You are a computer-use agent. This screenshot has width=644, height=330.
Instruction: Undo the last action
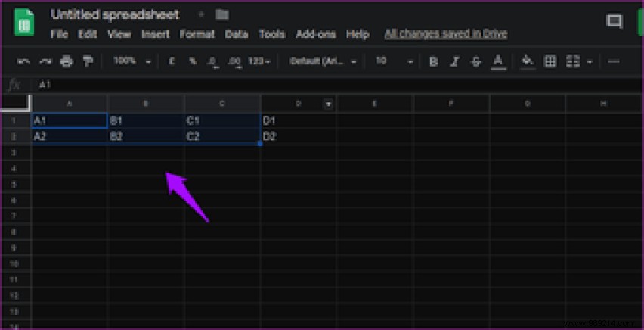23,62
